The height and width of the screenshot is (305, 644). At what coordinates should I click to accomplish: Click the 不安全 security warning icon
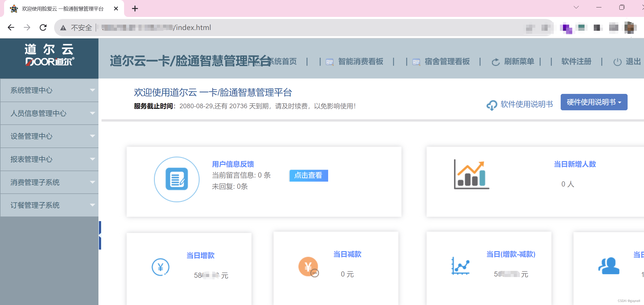coord(63,28)
